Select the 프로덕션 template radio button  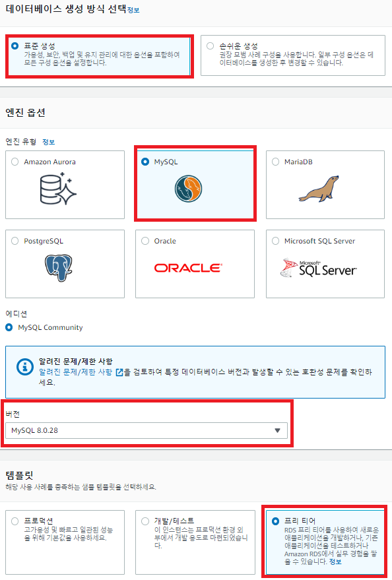point(15,521)
